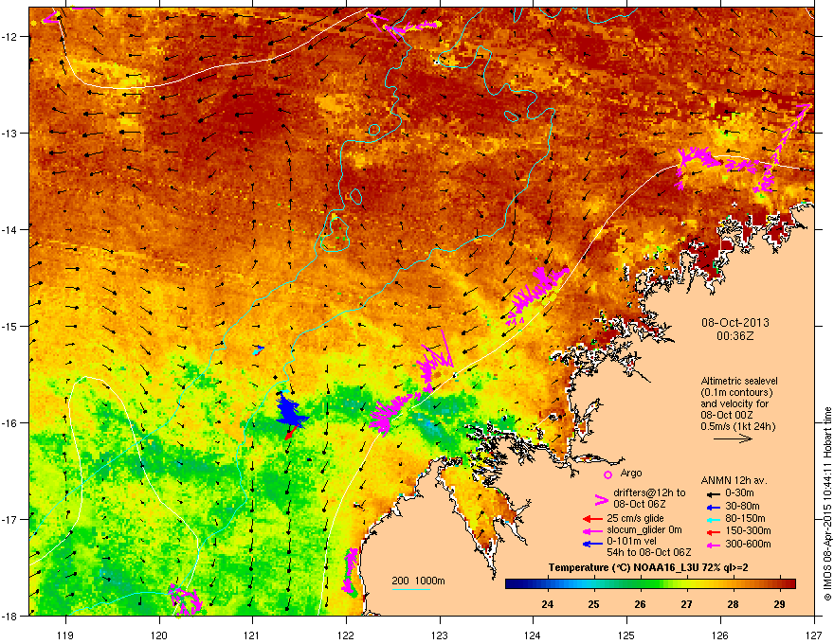The height and width of the screenshot is (644, 834).
Task: Click the blue glider velocity cluster near 121.4E
Action: point(291,411)
